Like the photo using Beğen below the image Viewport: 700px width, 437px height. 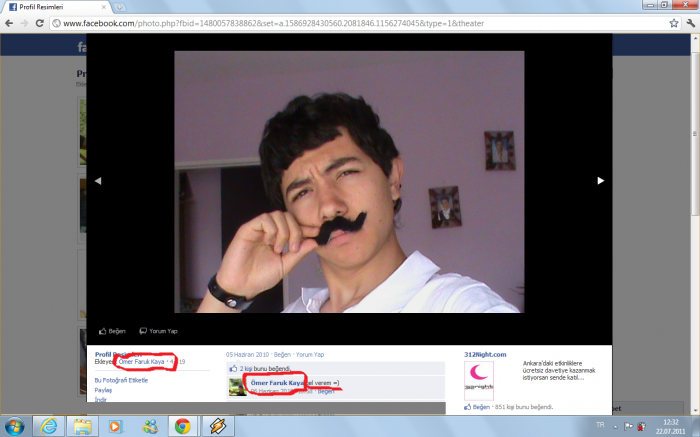tap(112, 330)
